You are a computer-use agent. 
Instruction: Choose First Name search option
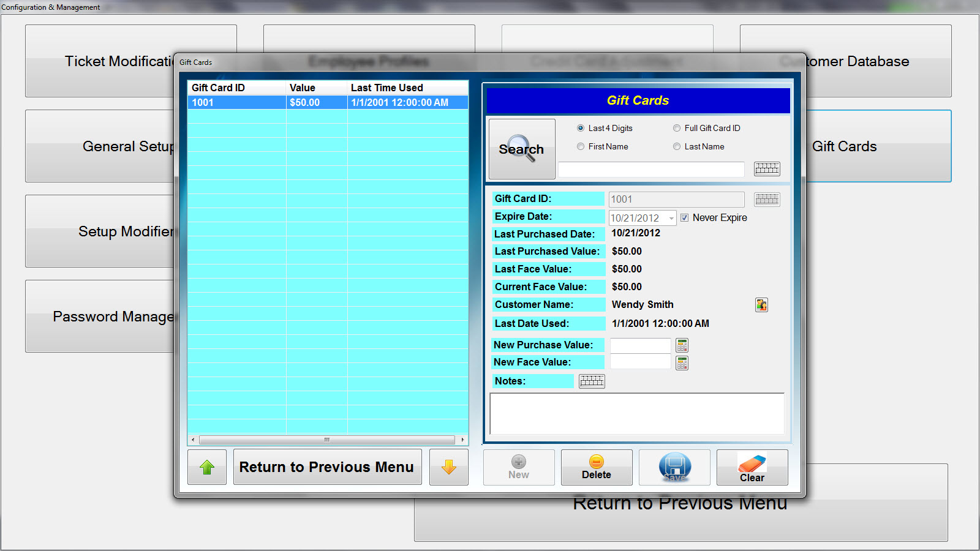(x=581, y=146)
